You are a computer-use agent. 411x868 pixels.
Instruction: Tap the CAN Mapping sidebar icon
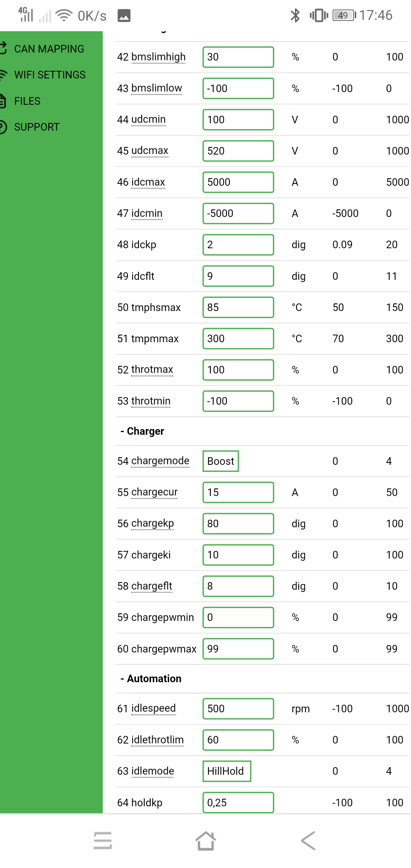point(3,48)
